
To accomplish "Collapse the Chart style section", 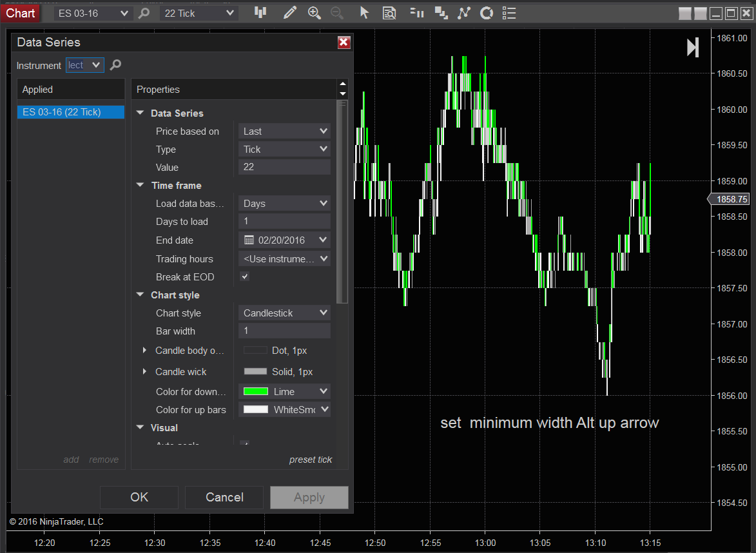I will [x=141, y=295].
